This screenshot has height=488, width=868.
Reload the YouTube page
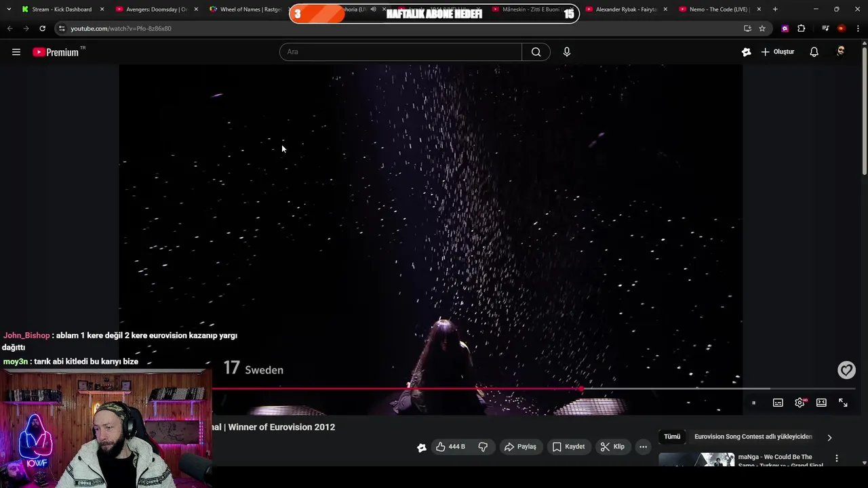[42, 28]
